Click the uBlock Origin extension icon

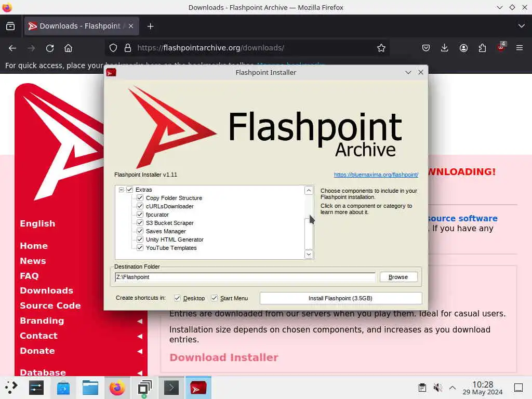(x=501, y=47)
